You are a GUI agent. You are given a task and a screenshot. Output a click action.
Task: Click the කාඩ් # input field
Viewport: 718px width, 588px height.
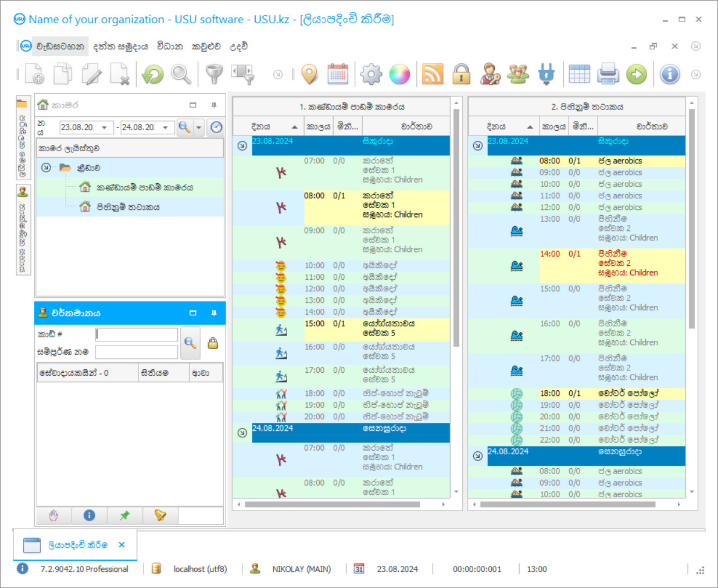(137, 334)
